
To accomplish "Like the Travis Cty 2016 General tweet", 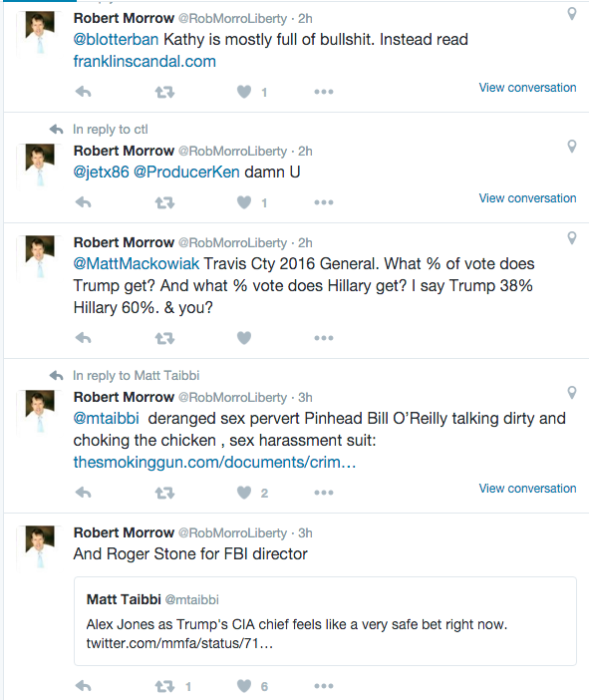I will pyautogui.click(x=244, y=338).
